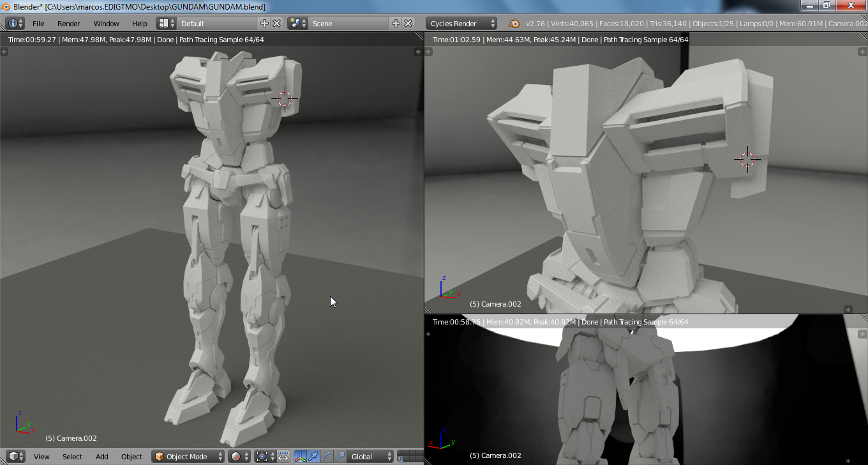Expand left viewport tool shelf plus icon
Image resolution: width=868 pixels, height=465 pixels.
pos(4,50)
